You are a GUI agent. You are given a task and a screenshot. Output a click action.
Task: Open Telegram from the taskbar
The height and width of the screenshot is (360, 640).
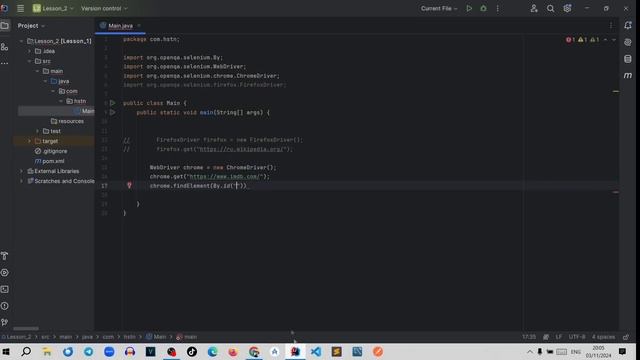pos(88,351)
